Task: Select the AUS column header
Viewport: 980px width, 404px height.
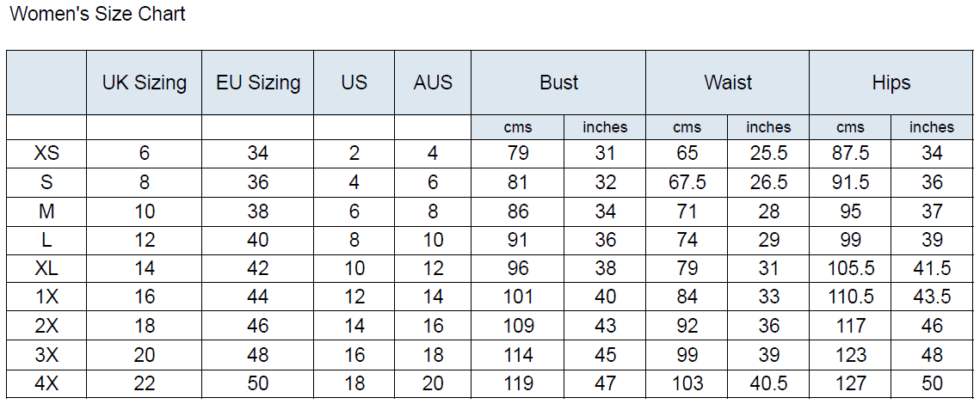Action: pyautogui.click(x=433, y=83)
